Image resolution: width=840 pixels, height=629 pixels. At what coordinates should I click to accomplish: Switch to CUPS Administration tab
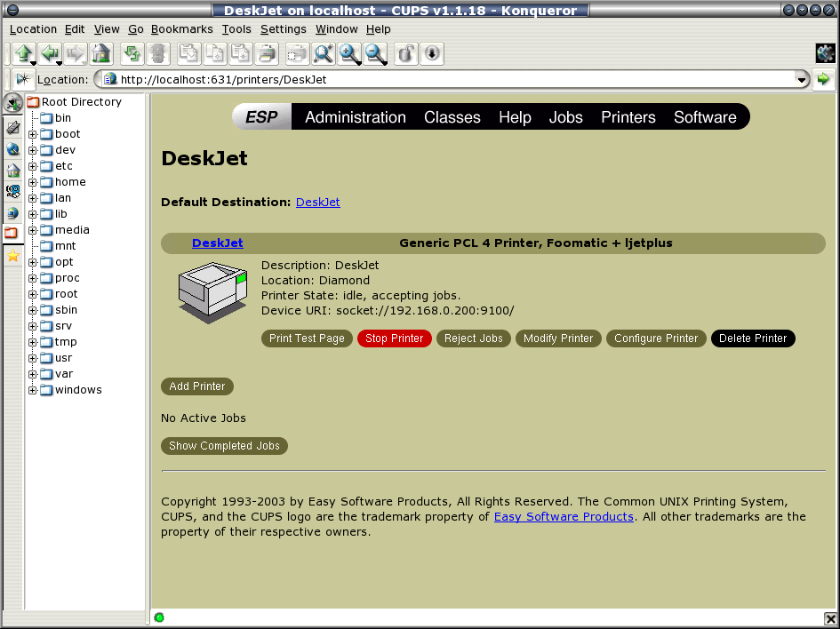pyautogui.click(x=356, y=117)
